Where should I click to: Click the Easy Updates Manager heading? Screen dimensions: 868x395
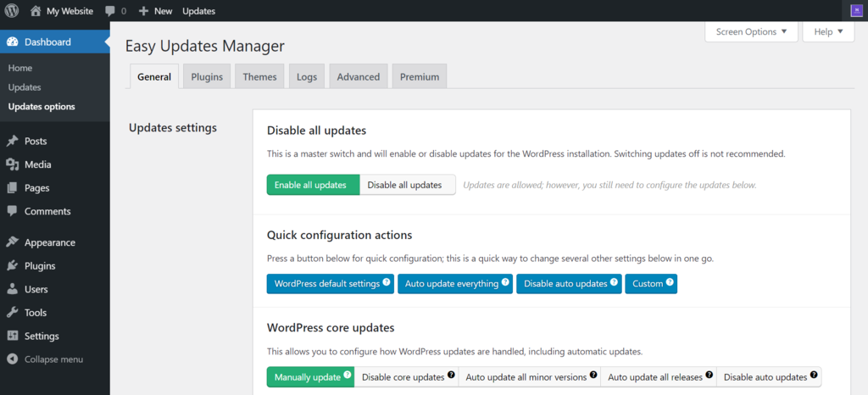pos(205,47)
